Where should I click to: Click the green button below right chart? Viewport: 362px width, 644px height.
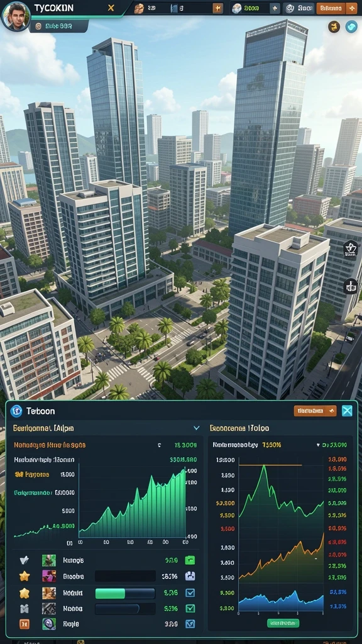(283, 623)
